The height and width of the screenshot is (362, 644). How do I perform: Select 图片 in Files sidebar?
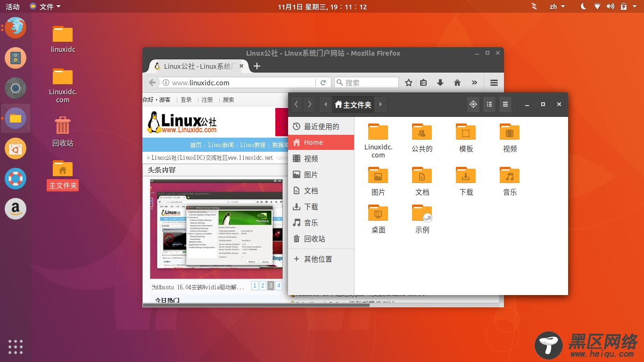point(321,174)
